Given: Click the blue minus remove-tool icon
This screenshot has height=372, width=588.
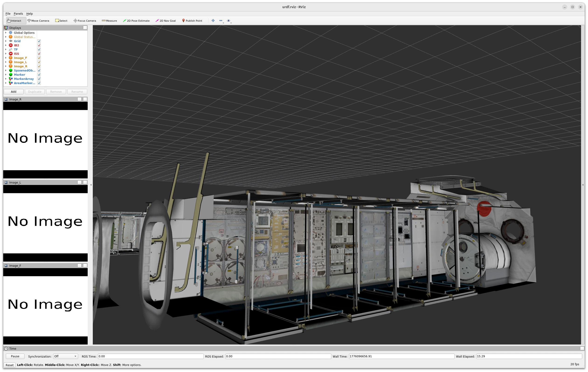Looking at the screenshot, I should pos(221,21).
